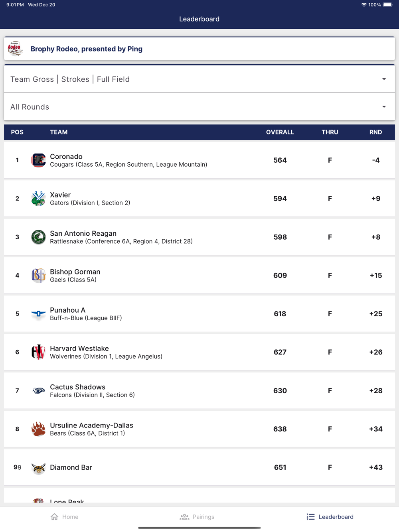Tap the Harvard Westlake team logo

tap(38, 352)
